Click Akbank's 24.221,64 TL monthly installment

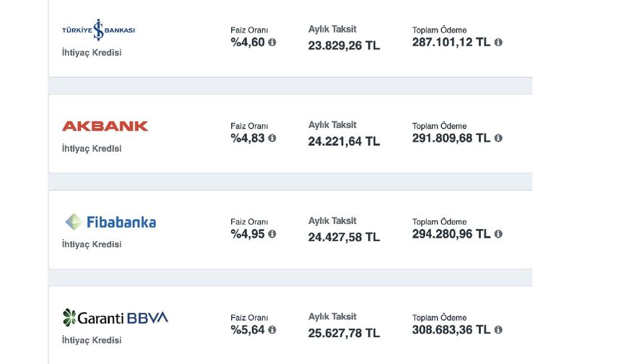[x=344, y=142]
